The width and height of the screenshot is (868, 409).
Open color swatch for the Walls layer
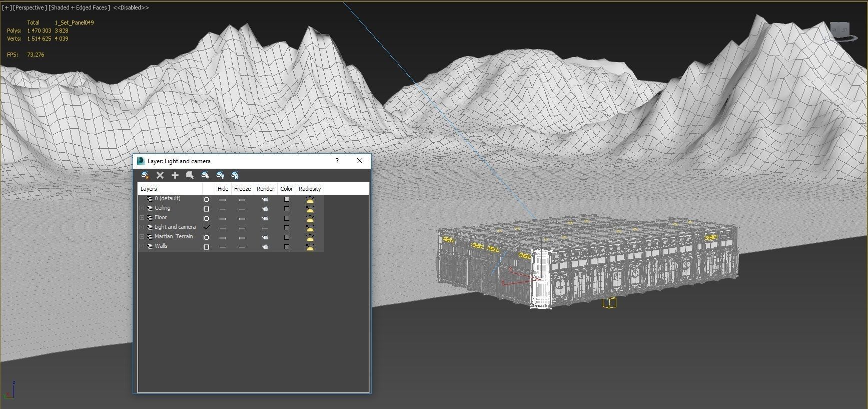(x=287, y=247)
